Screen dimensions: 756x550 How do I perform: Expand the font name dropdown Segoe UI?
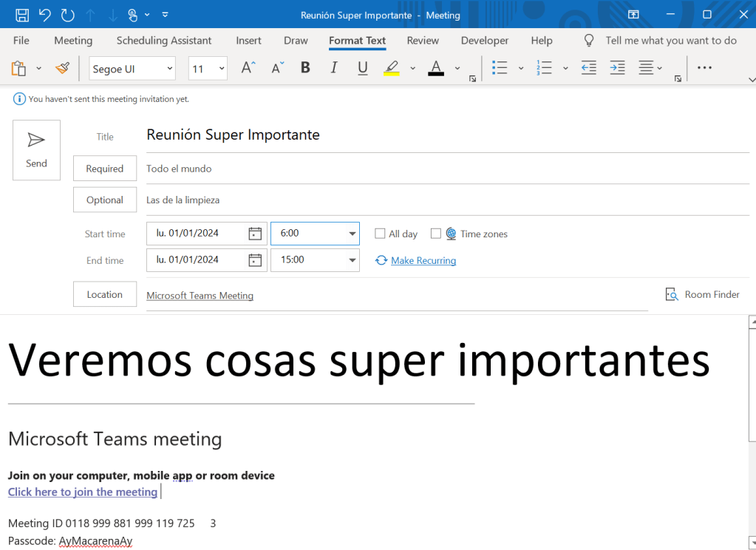coord(170,69)
